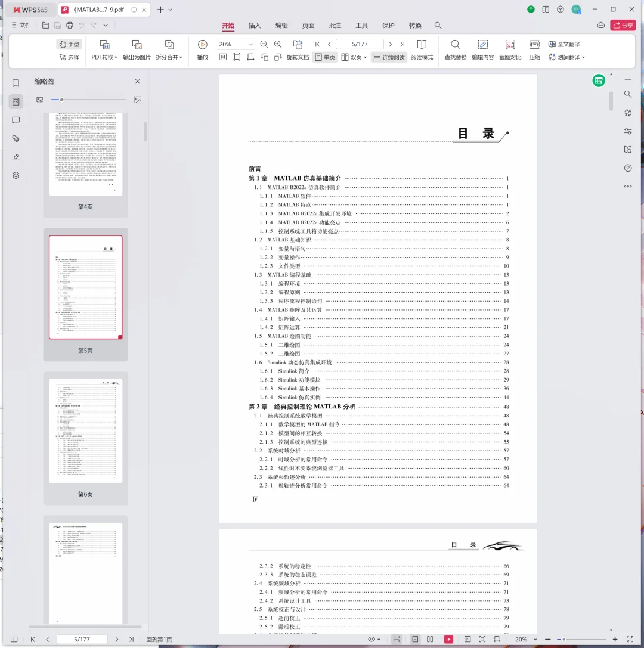Close the 缩略图 thumbnail panel
This screenshot has width=644, height=648.
point(138,82)
